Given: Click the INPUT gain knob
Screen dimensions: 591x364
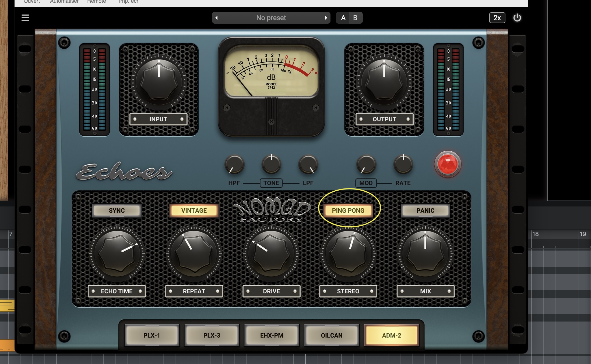Looking at the screenshot, I should pos(159,82).
